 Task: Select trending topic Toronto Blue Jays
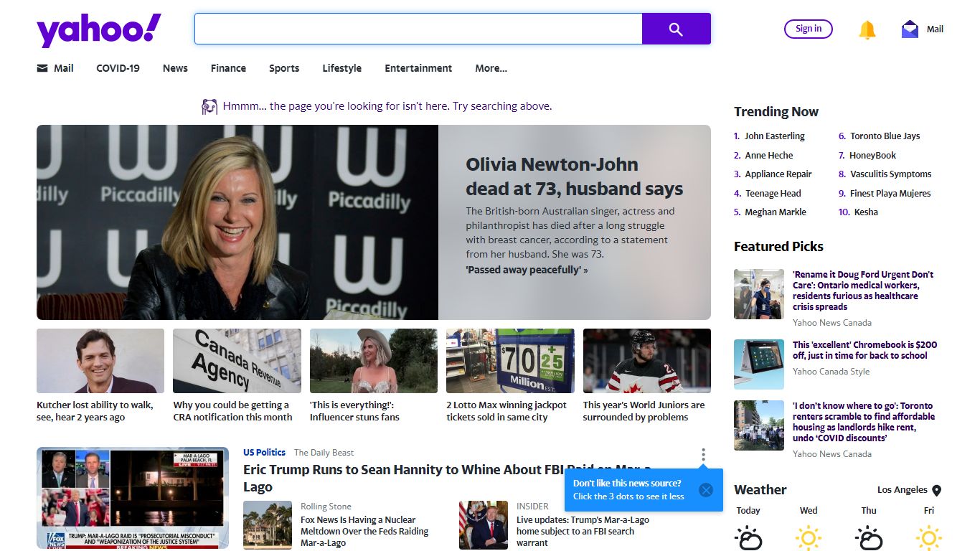885,136
